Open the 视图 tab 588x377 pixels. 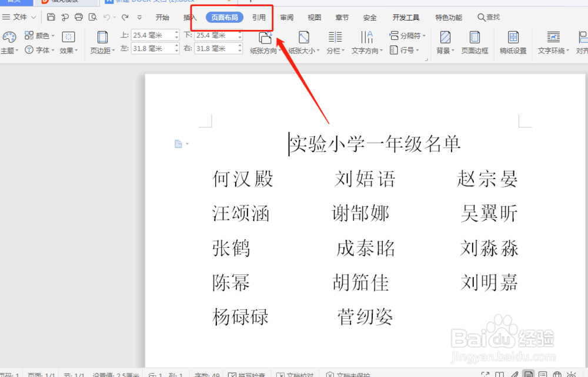pos(314,18)
